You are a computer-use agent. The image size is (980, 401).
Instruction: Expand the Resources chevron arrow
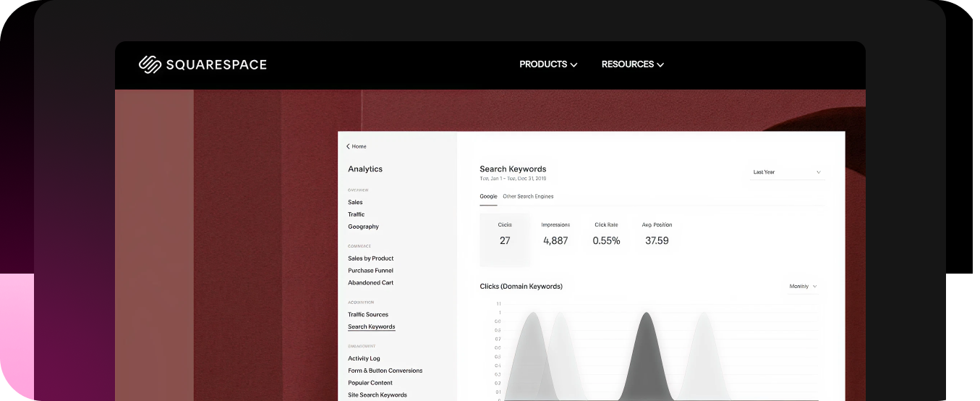click(660, 65)
